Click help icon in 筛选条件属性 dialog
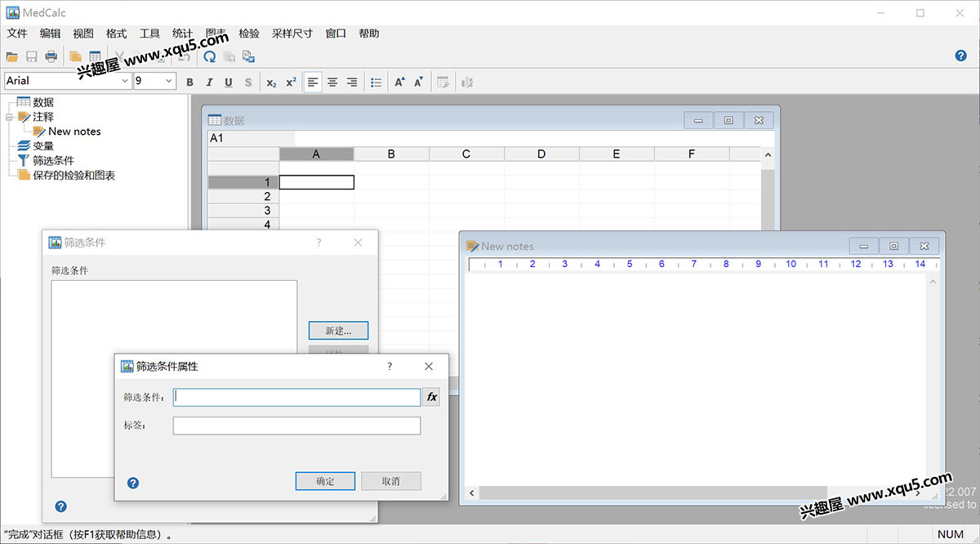This screenshot has height=544, width=980. (133, 483)
